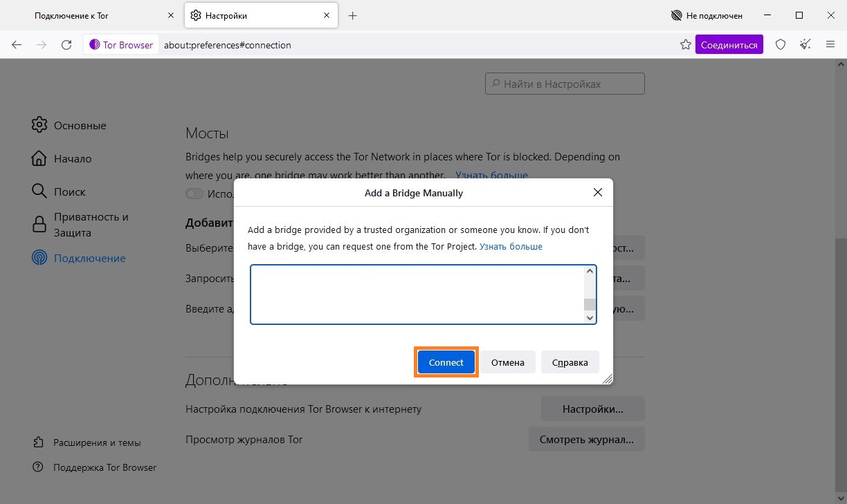The height and width of the screenshot is (504, 847).
Task: Open the Поиск settings category
Action: tap(59, 192)
